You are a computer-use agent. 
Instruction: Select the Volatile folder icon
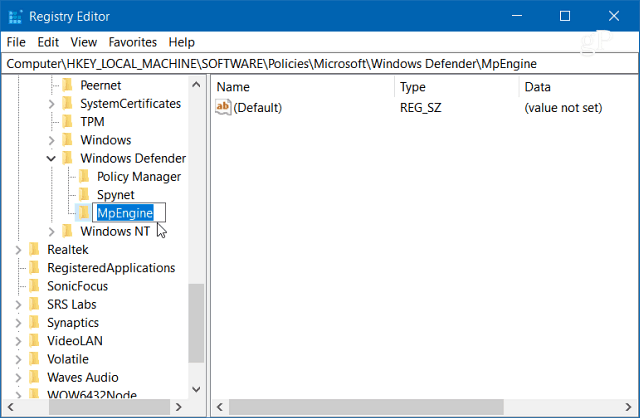point(34,359)
